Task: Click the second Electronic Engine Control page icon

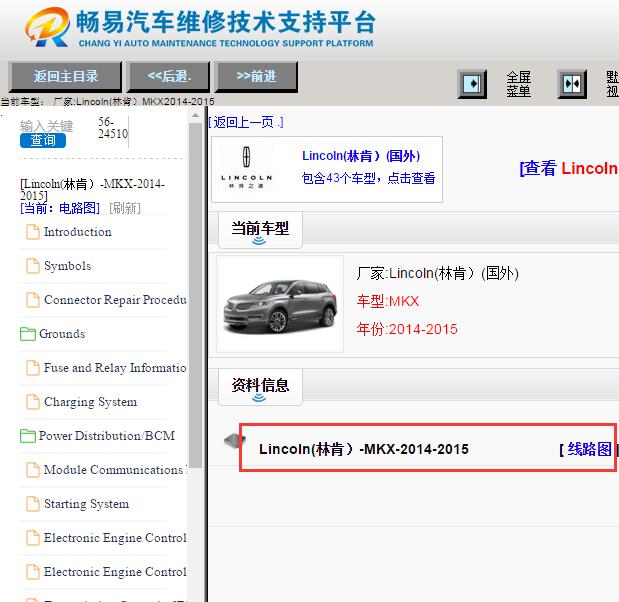Action: click(33, 572)
